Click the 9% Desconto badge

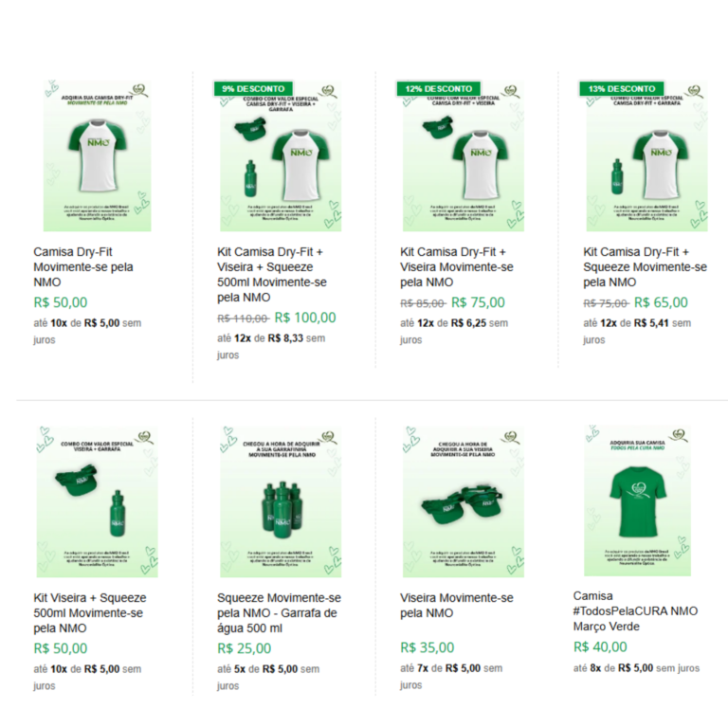point(253,88)
